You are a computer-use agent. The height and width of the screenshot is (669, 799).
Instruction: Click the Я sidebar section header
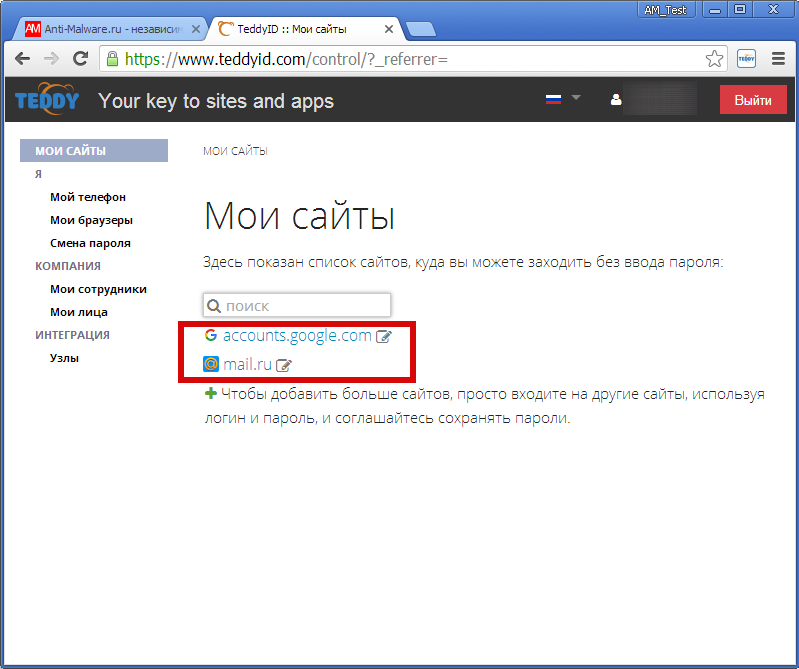pyautogui.click(x=38, y=174)
